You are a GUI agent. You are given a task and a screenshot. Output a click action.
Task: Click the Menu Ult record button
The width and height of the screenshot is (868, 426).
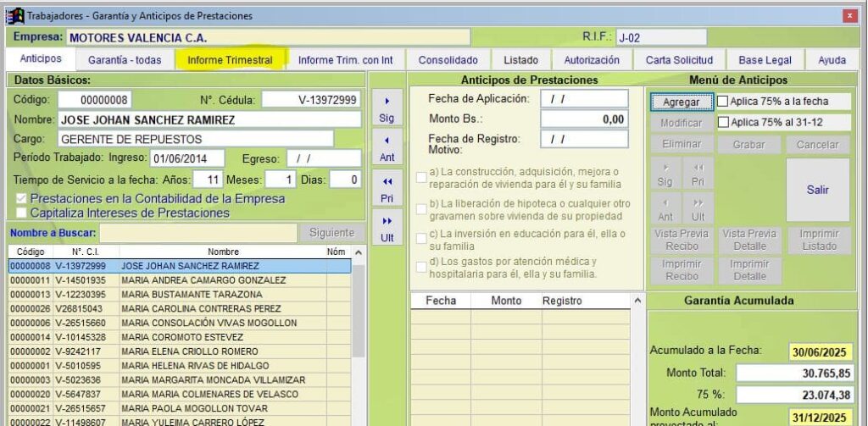[698, 208]
